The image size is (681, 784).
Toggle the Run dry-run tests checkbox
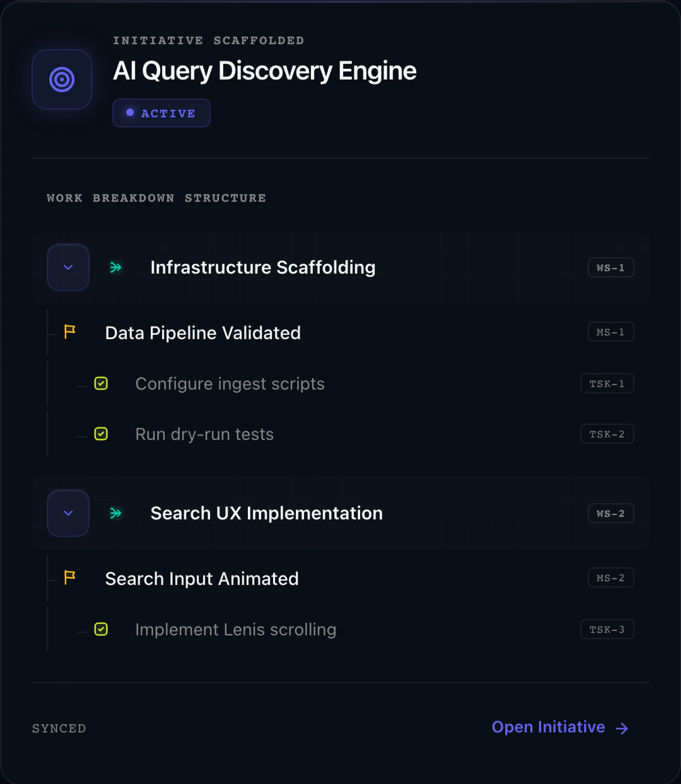click(101, 434)
